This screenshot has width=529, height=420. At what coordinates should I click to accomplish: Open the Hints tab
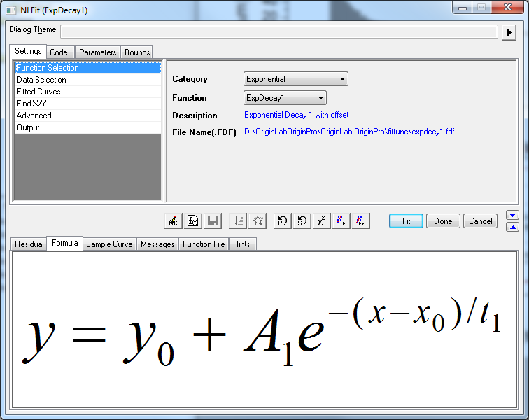tap(241, 244)
